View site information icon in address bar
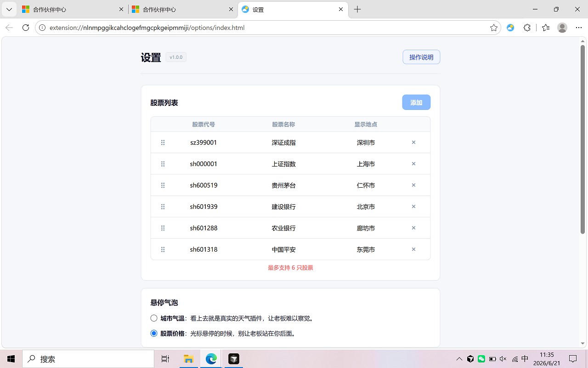The image size is (588, 368). click(42, 28)
